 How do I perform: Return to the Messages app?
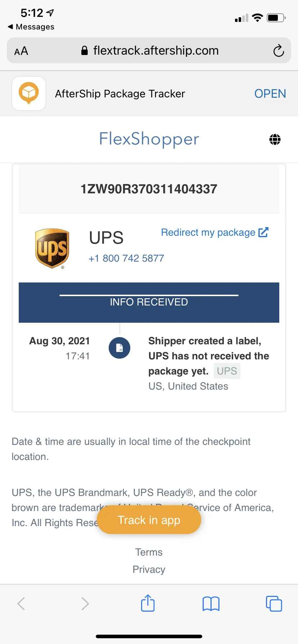click(31, 27)
